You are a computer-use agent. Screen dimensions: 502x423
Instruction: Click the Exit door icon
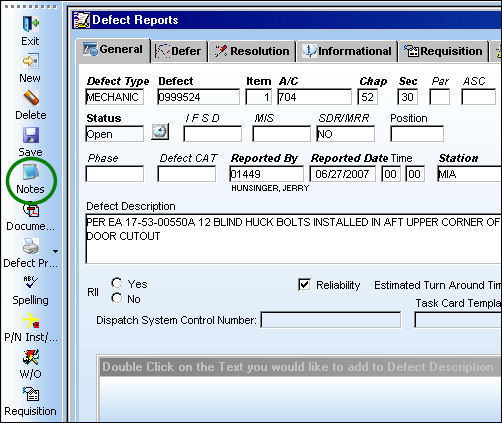[x=30, y=24]
